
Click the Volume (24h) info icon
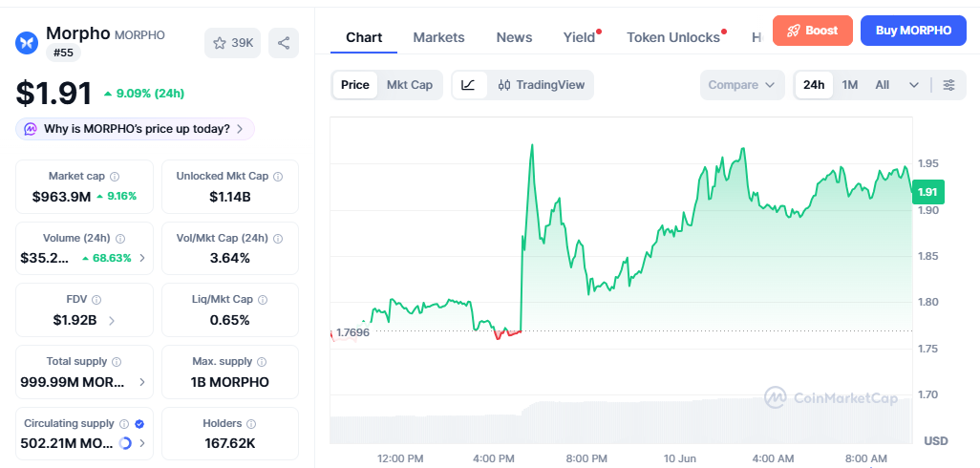(x=120, y=239)
